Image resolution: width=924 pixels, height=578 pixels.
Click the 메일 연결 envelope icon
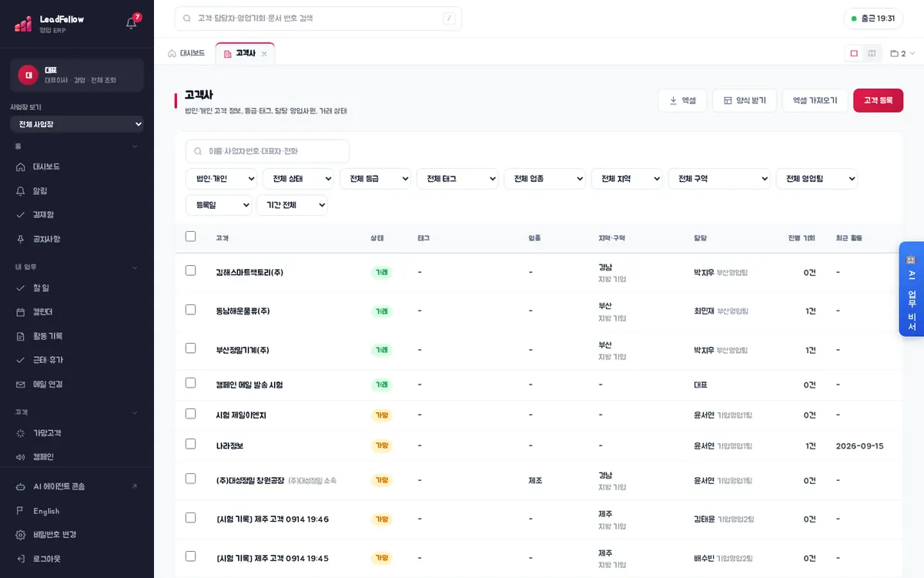point(21,384)
